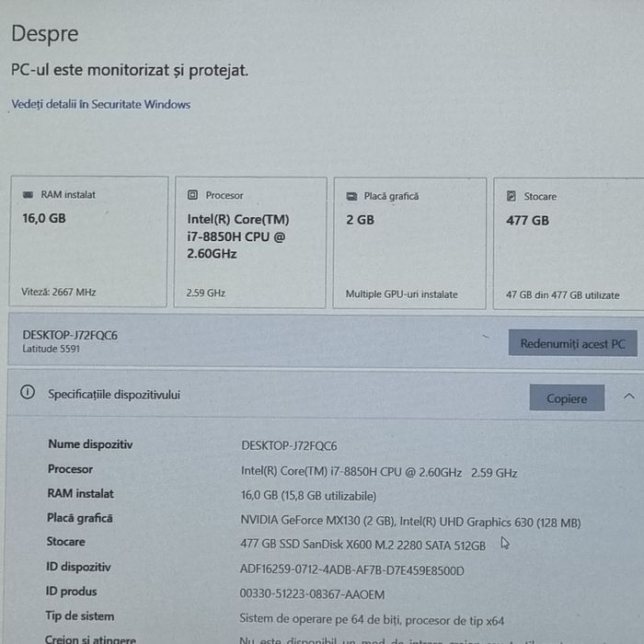The width and height of the screenshot is (644, 644).
Task: Click the Creion și atingere label
Action: [x=90, y=639]
